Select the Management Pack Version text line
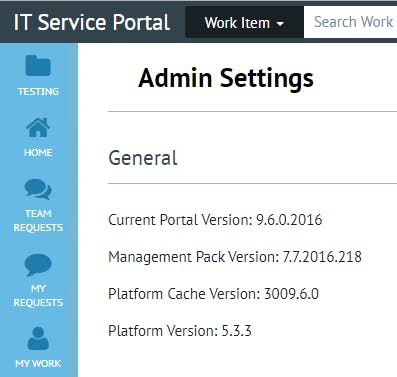This screenshot has height=377, width=397. [x=235, y=257]
